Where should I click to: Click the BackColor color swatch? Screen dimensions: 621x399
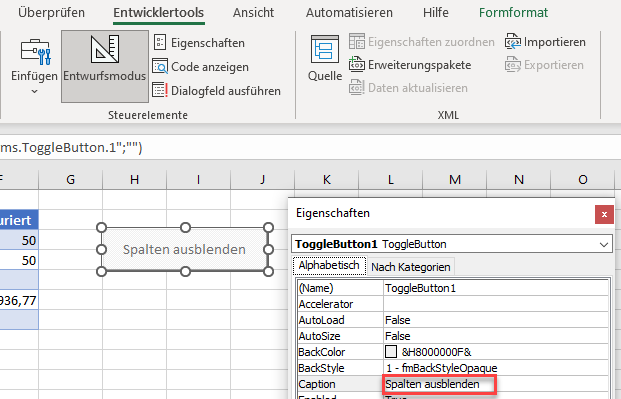click(x=391, y=351)
